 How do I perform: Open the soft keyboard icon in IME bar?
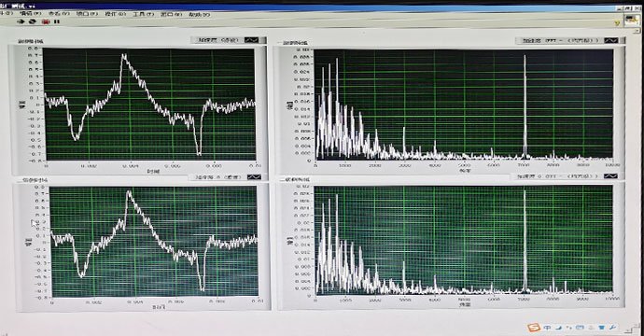click(580, 328)
